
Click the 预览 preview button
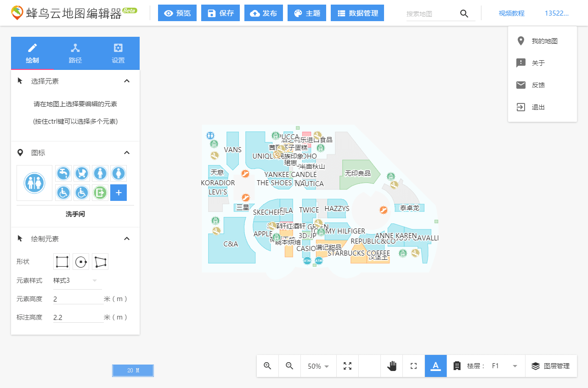point(177,13)
